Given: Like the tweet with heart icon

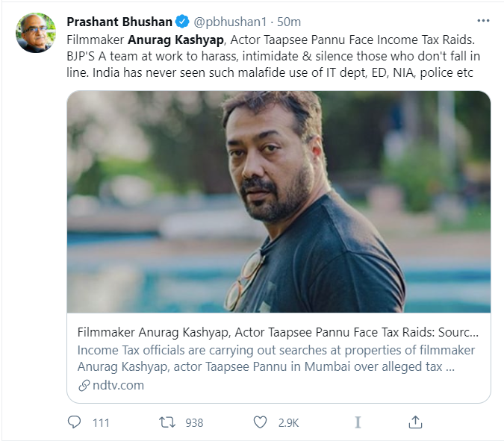Looking at the screenshot, I should (260, 422).
